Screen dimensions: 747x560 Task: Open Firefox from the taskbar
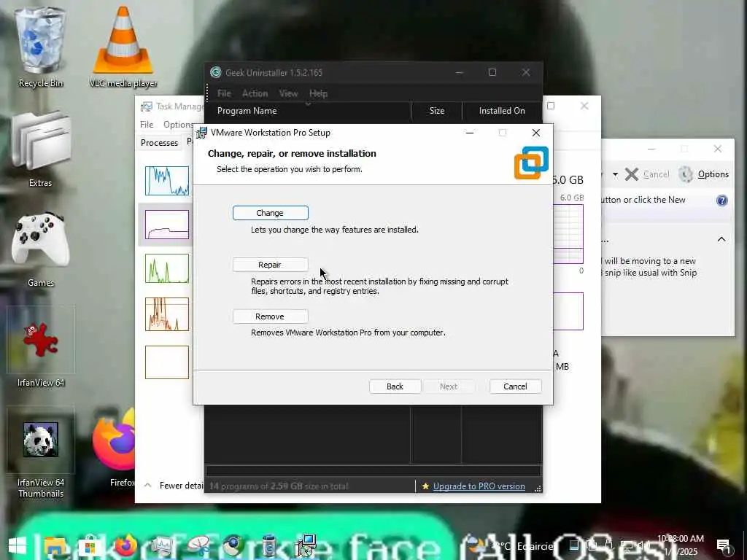125,546
